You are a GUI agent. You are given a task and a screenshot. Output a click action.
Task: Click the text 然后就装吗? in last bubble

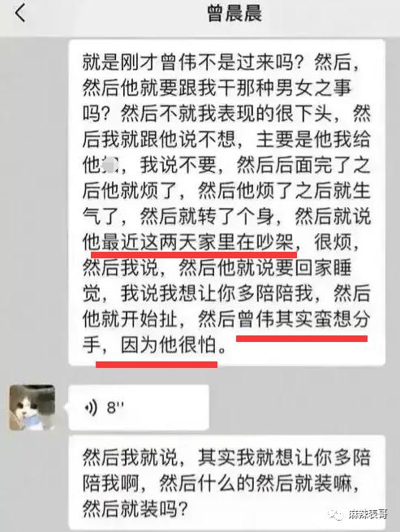135,509
